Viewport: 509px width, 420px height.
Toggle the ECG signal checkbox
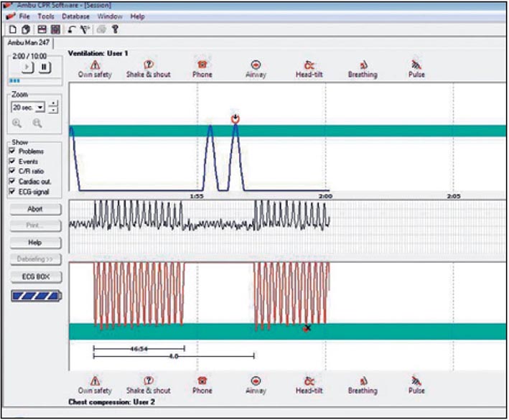point(12,192)
